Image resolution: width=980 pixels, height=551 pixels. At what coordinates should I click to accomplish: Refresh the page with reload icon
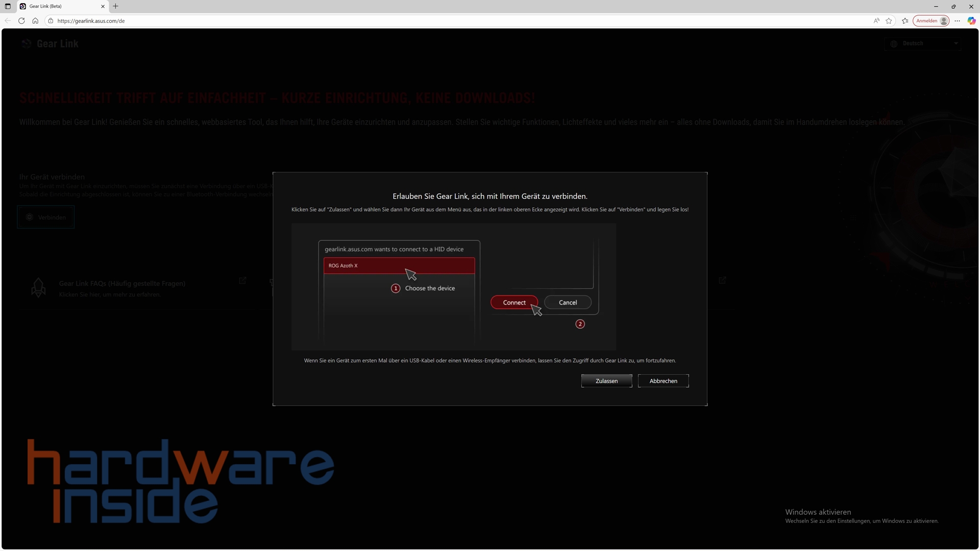click(21, 21)
